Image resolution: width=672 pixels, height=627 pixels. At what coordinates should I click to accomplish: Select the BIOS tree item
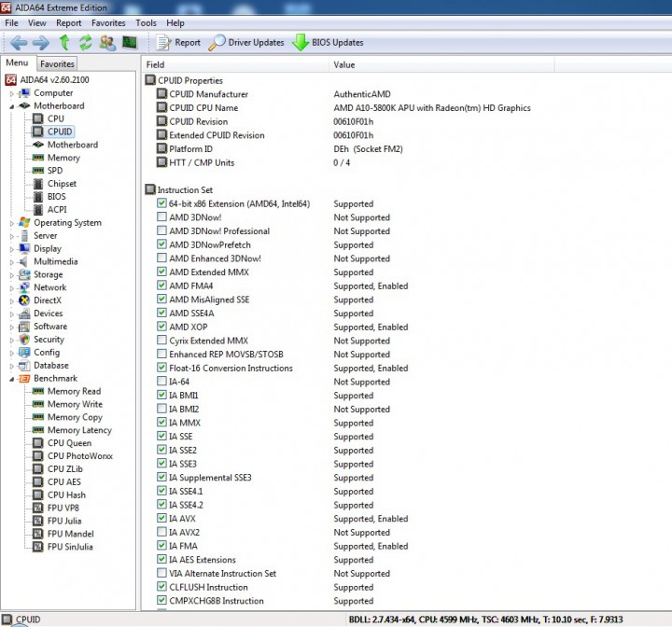point(57,196)
